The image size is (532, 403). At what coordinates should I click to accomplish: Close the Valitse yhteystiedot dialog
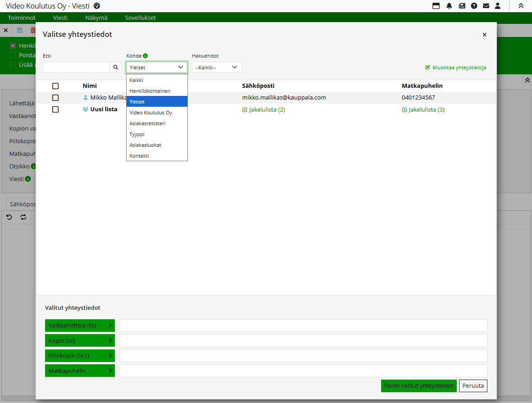pyautogui.click(x=484, y=35)
